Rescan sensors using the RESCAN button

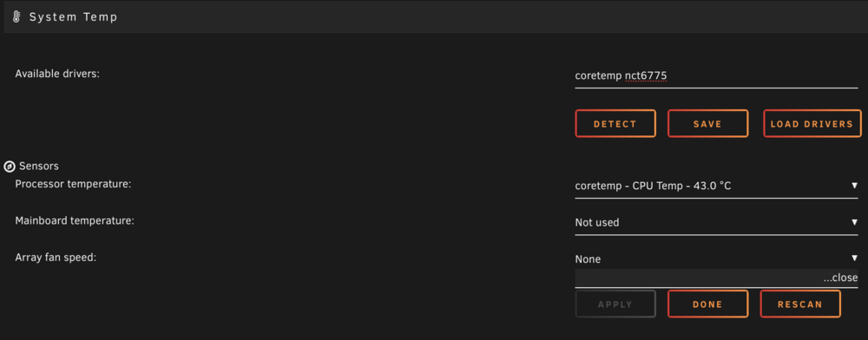tap(800, 304)
